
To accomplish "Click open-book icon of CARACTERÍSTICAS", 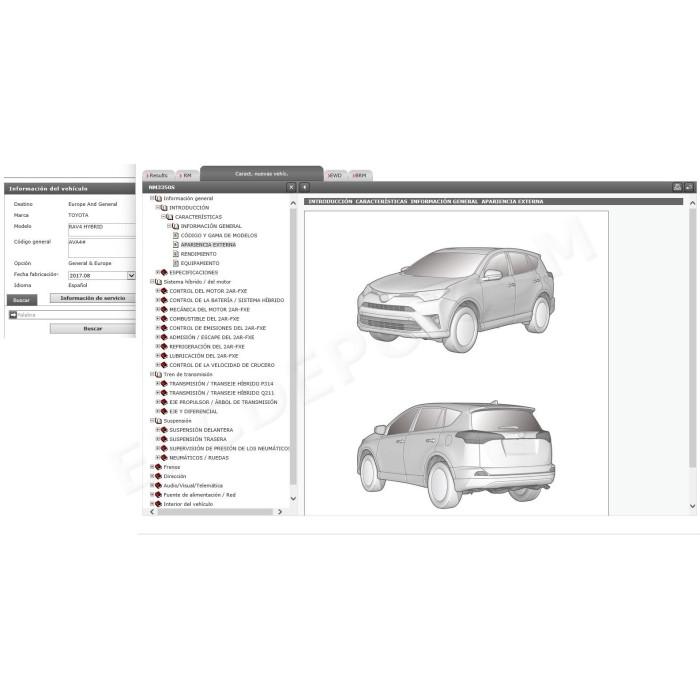I will [x=170, y=217].
